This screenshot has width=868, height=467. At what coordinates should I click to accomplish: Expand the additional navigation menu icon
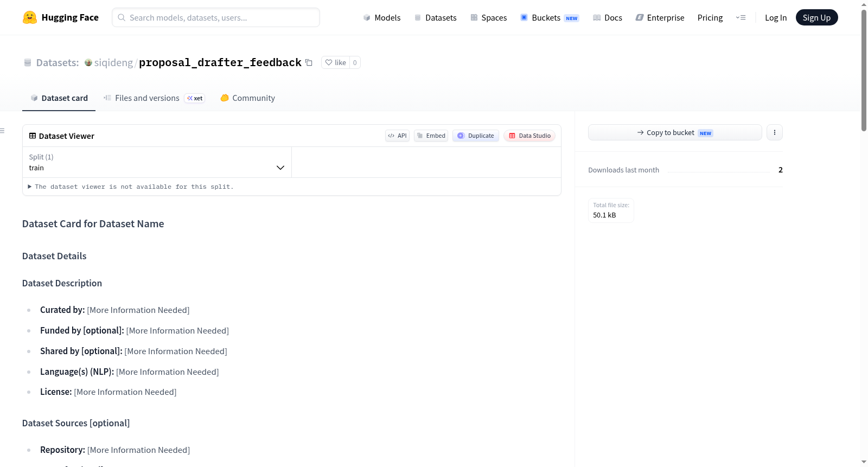(741, 18)
